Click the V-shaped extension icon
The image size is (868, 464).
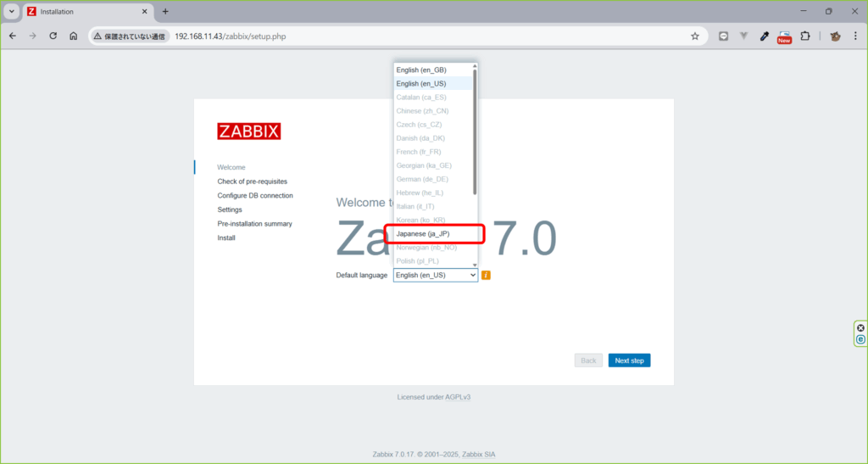(x=743, y=36)
